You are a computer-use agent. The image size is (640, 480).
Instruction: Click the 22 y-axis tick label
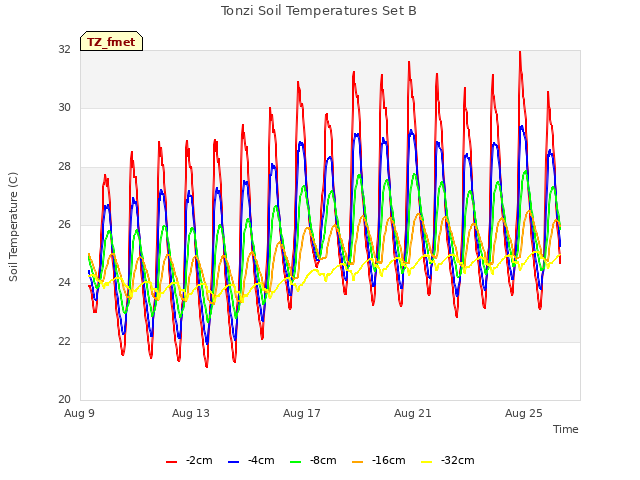click(x=64, y=341)
